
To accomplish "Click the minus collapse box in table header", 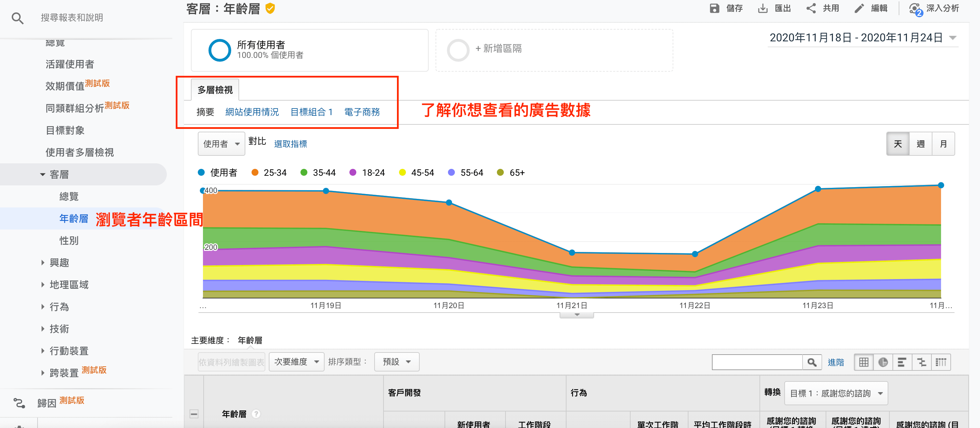I will [194, 414].
